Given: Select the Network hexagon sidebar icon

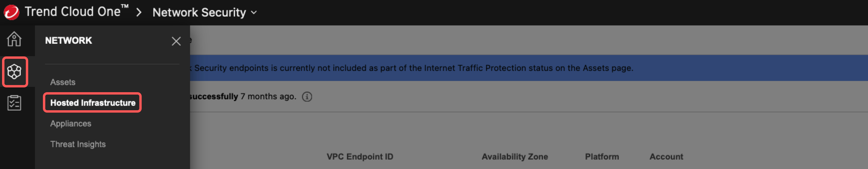Looking at the screenshot, I should tap(15, 72).
